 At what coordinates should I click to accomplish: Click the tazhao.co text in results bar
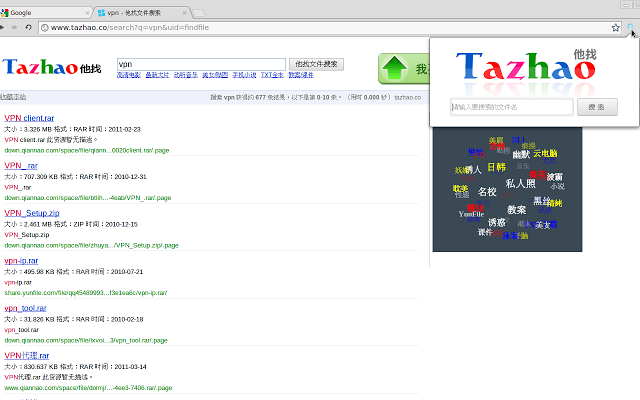point(407,97)
